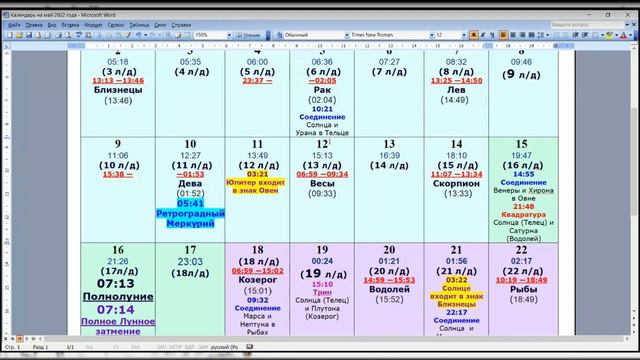This screenshot has width=640, height=360.
Task: Open the Окно menu
Action: [160, 25]
